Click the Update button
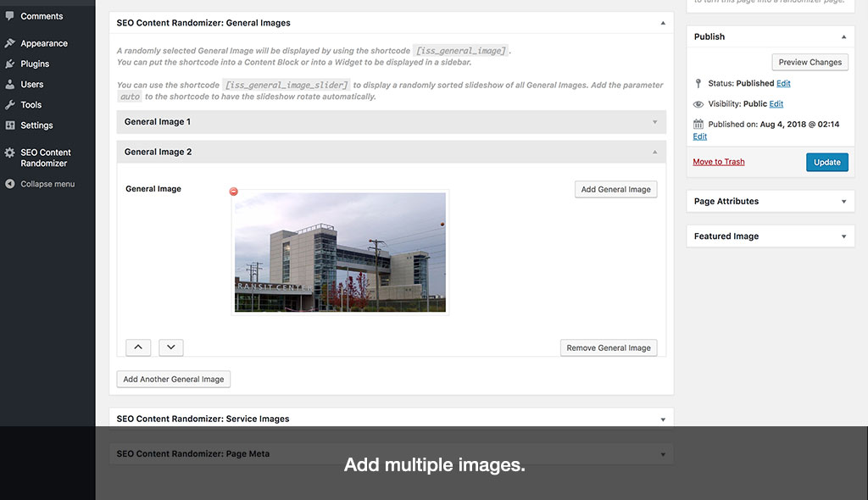Image resolution: width=868 pixels, height=500 pixels. point(826,162)
